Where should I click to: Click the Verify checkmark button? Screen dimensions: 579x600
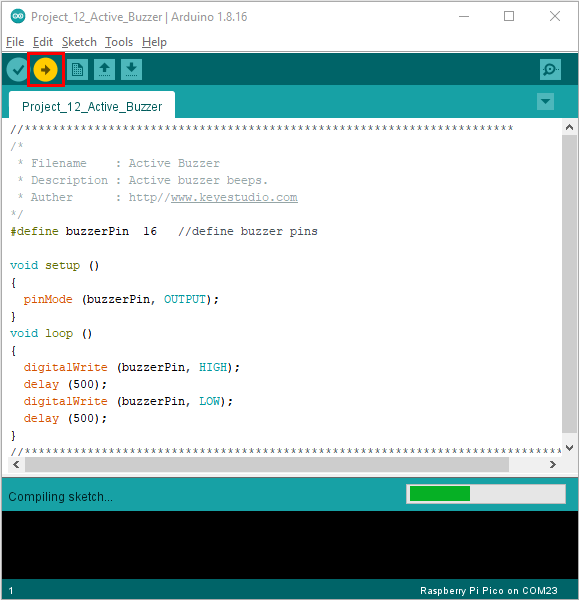click(x=18, y=70)
